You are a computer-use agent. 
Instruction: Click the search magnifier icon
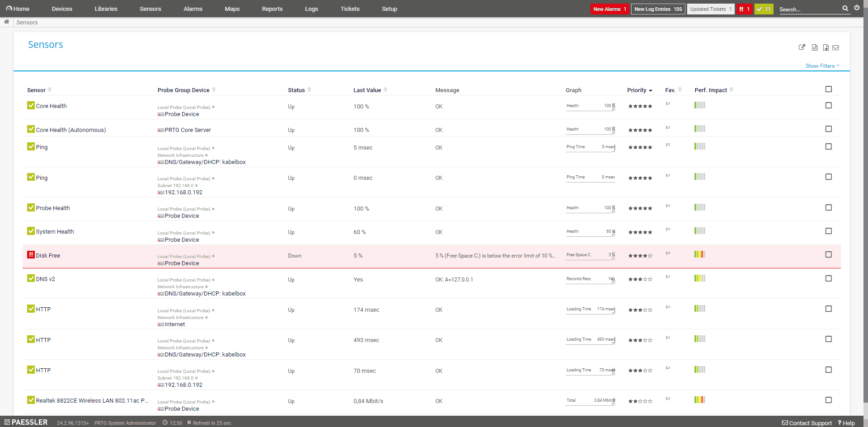coord(845,8)
